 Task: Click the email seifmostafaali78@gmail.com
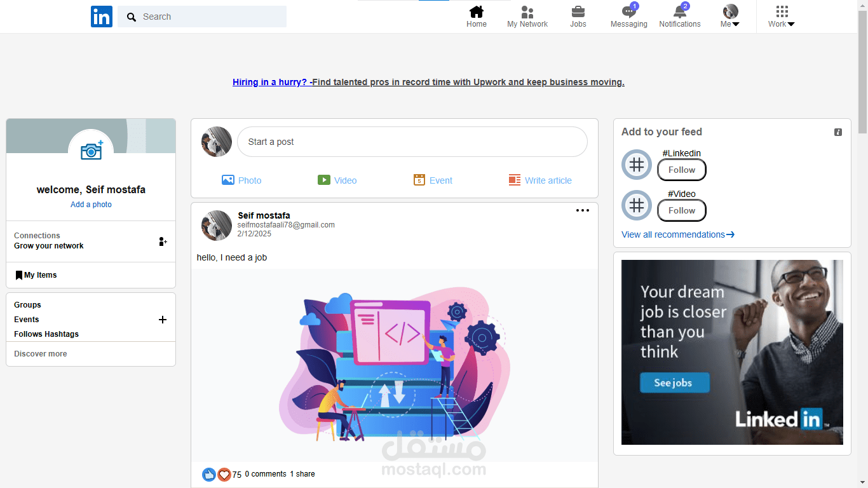tap(286, 225)
